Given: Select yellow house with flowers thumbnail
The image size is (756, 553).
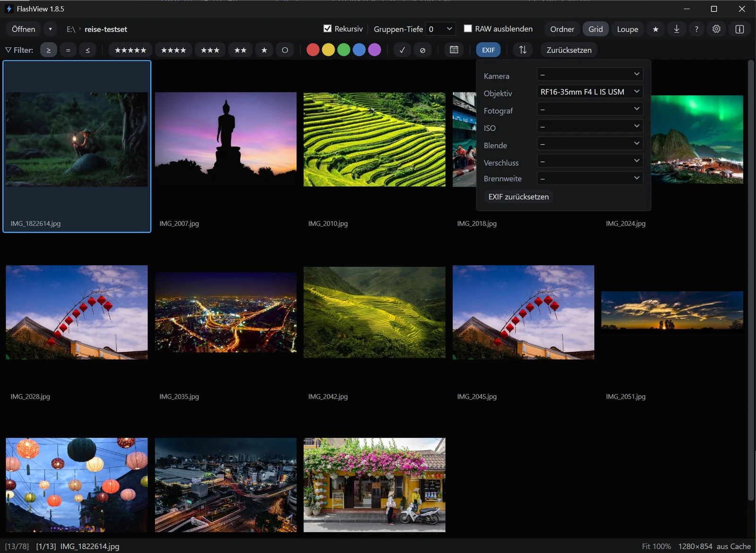Looking at the screenshot, I should pyautogui.click(x=374, y=485).
